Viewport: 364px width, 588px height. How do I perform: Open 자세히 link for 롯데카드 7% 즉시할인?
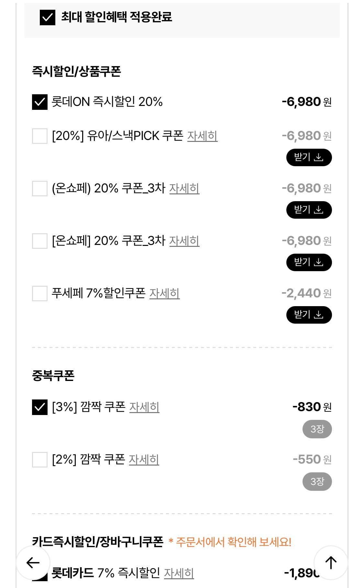coord(179,573)
